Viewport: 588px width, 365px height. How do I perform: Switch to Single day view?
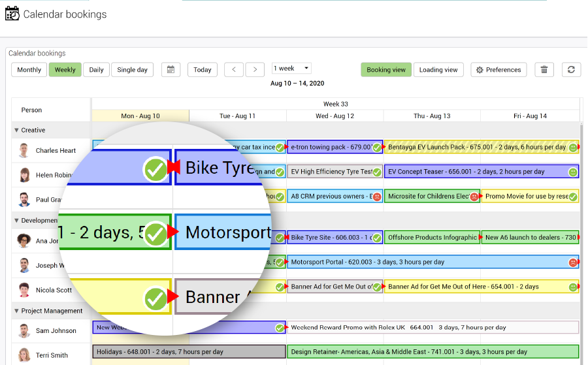pyautogui.click(x=132, y=70)
